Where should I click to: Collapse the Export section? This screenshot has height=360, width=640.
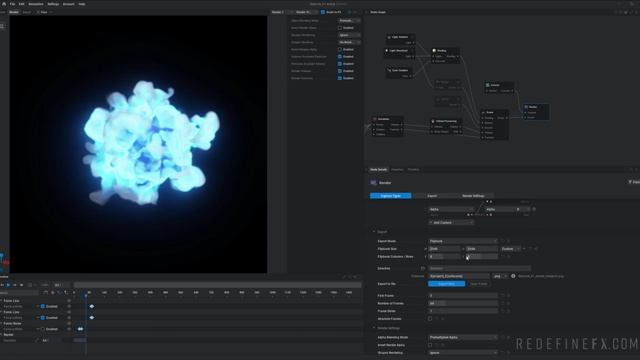(x=373, y=232)
